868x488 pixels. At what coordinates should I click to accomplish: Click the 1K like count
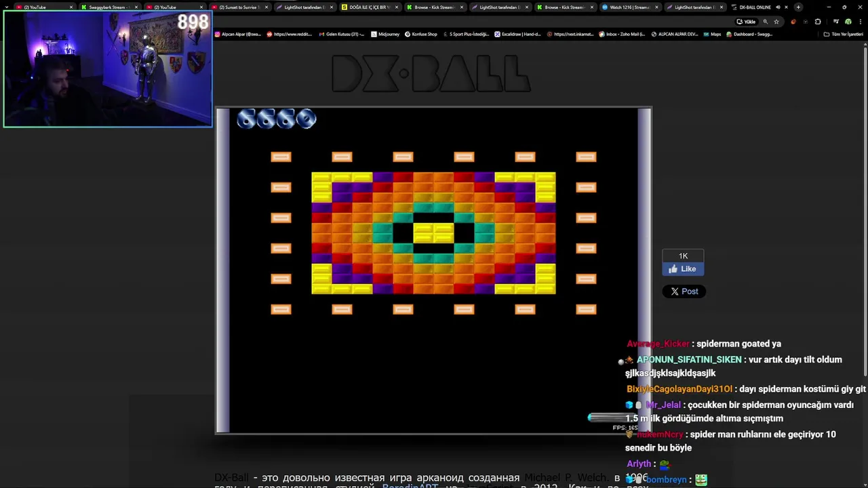[684, 256]
